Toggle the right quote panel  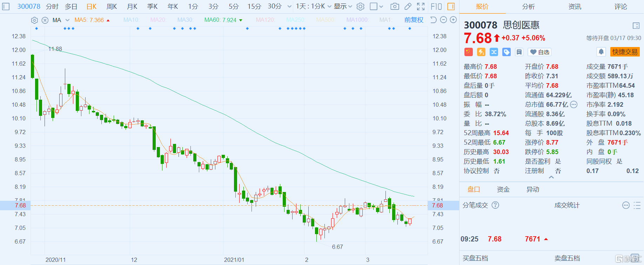click(x=451, y=6)
